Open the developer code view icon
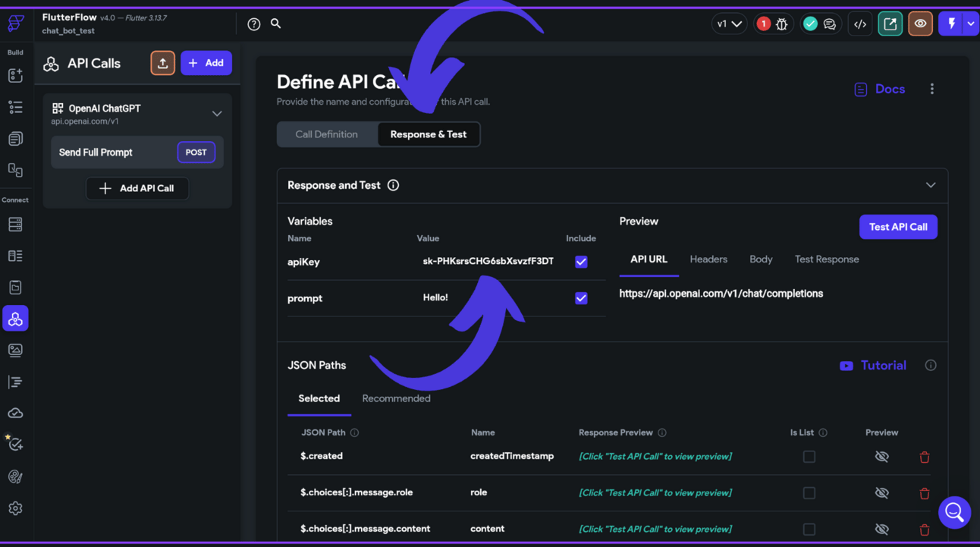The height and width of the screenshot is (547, 980). point(860,24)
